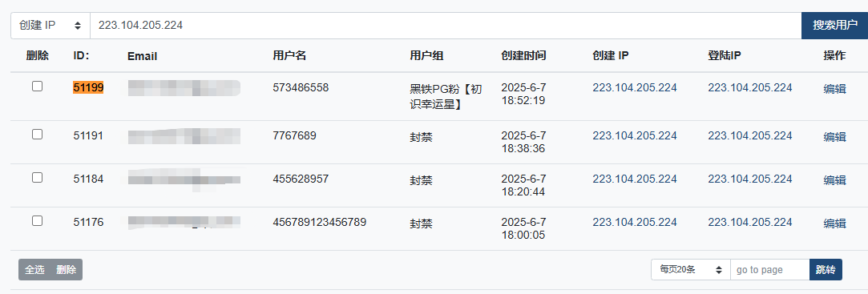Click 编辑 for user 456789123456789
This screenshot has height=294, width=868.
[834, 224]
